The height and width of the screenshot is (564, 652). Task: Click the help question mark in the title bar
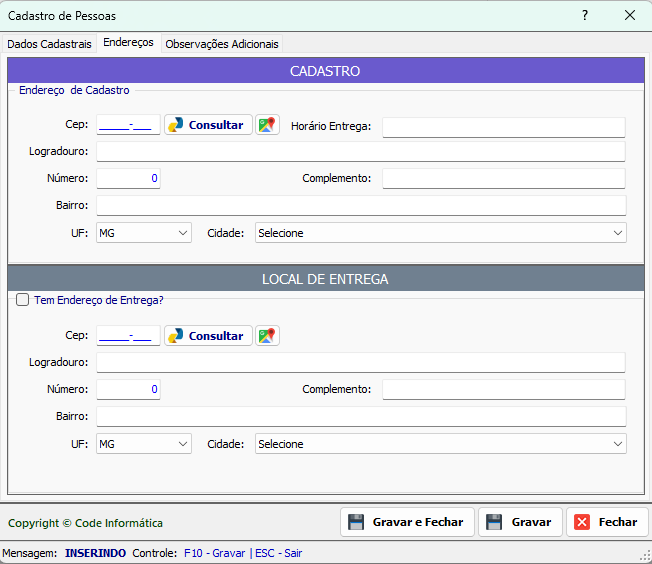pyautogui.click(x=585, y=15)
